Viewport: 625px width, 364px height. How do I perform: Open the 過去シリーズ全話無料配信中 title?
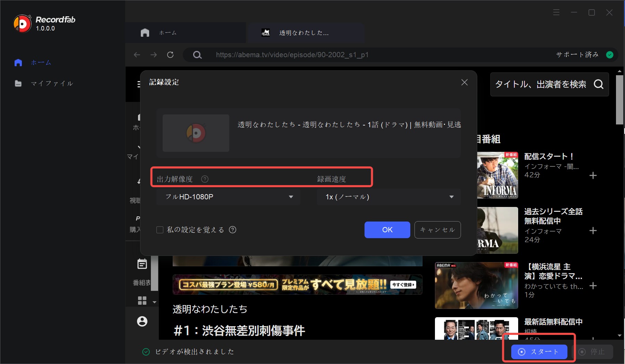click(x=553, y=216)
